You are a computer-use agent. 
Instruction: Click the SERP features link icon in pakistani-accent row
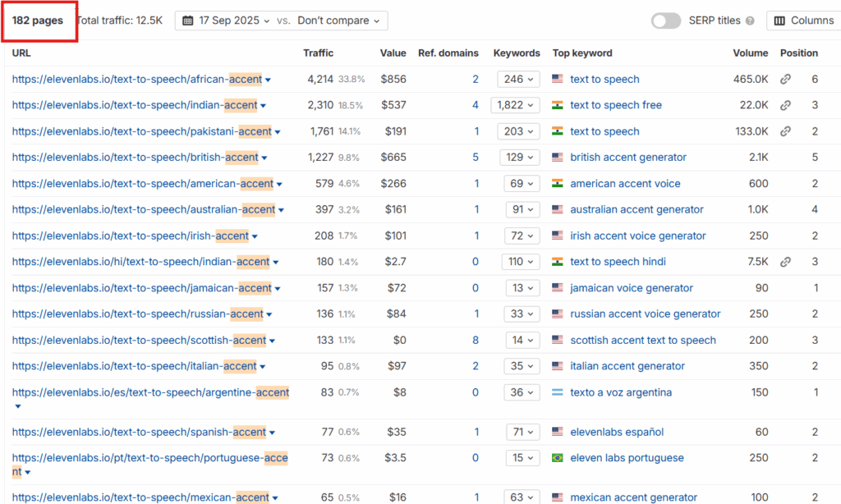point(785,131)
